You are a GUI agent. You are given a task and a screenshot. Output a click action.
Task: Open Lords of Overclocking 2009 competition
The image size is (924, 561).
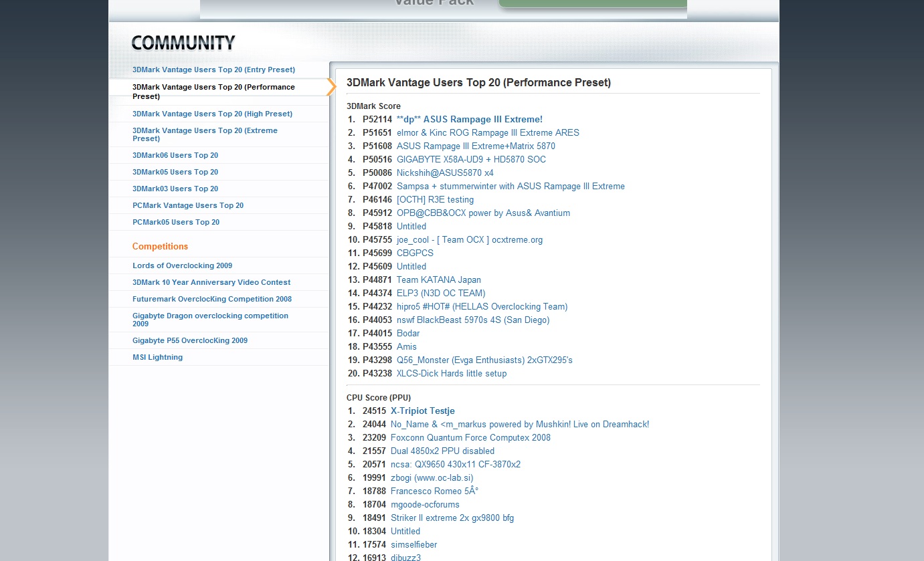[183, 265]
